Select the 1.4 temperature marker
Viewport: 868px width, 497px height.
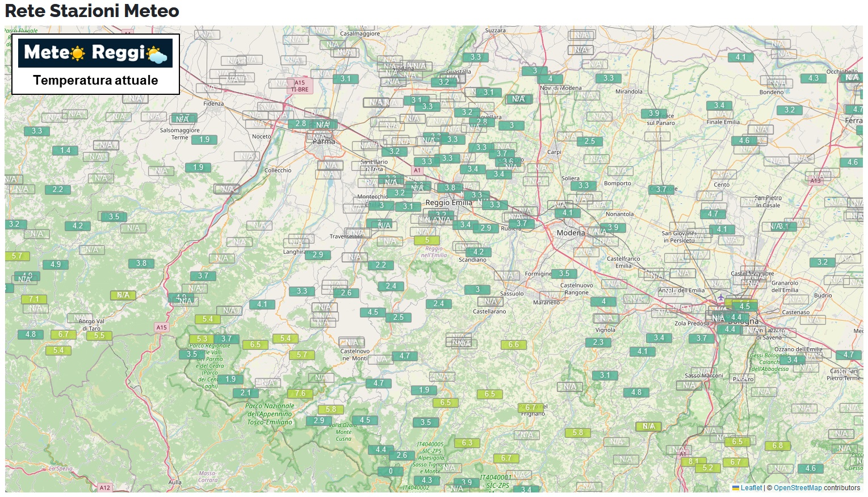pos(65,150)
